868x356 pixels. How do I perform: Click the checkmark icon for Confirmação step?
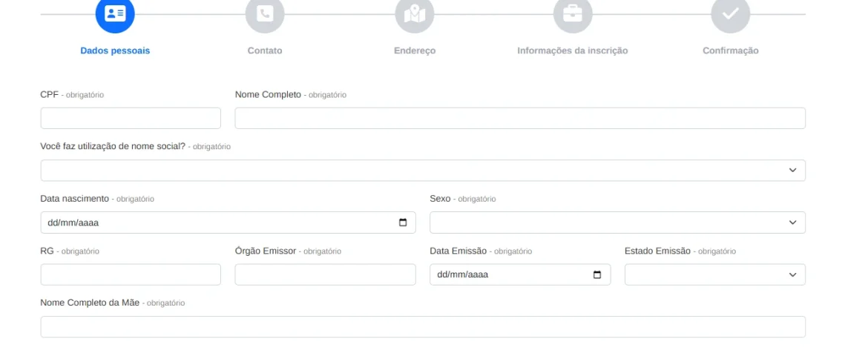click(731, 14)
